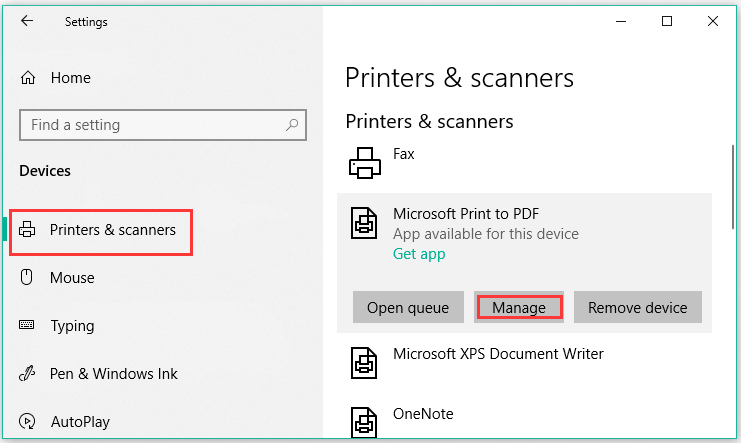The width and height of the screenshot is (741, 443).
Task: Select the Microsoft Print to PDF device name
Action: [466, 214]
